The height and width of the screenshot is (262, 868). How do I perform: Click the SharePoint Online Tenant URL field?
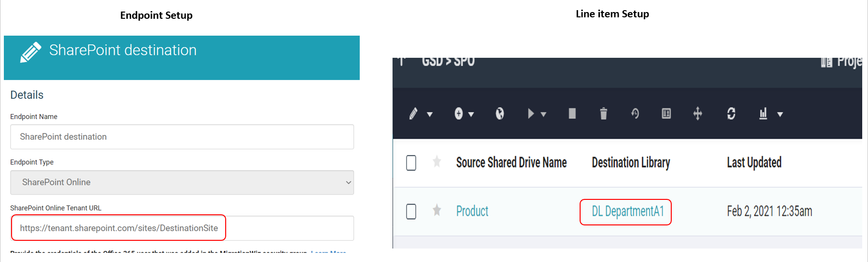pos(182,228)
